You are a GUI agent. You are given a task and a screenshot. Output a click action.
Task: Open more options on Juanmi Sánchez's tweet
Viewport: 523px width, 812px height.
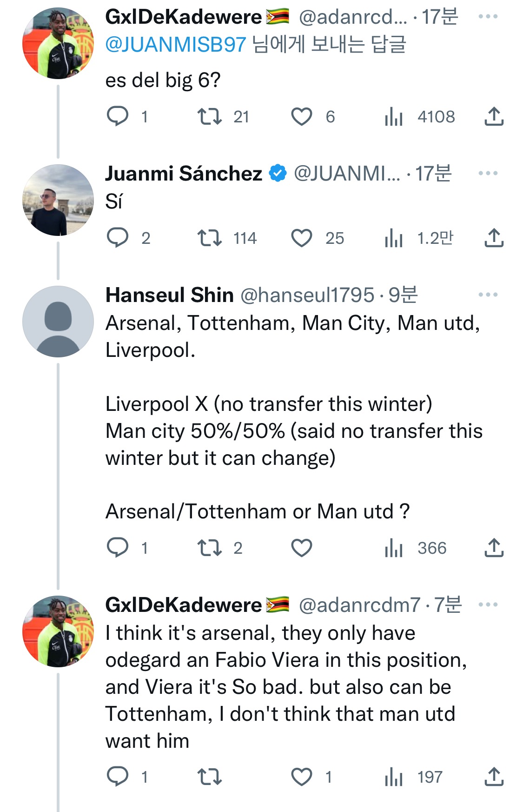pyautogui.click(x=488, y=173)
